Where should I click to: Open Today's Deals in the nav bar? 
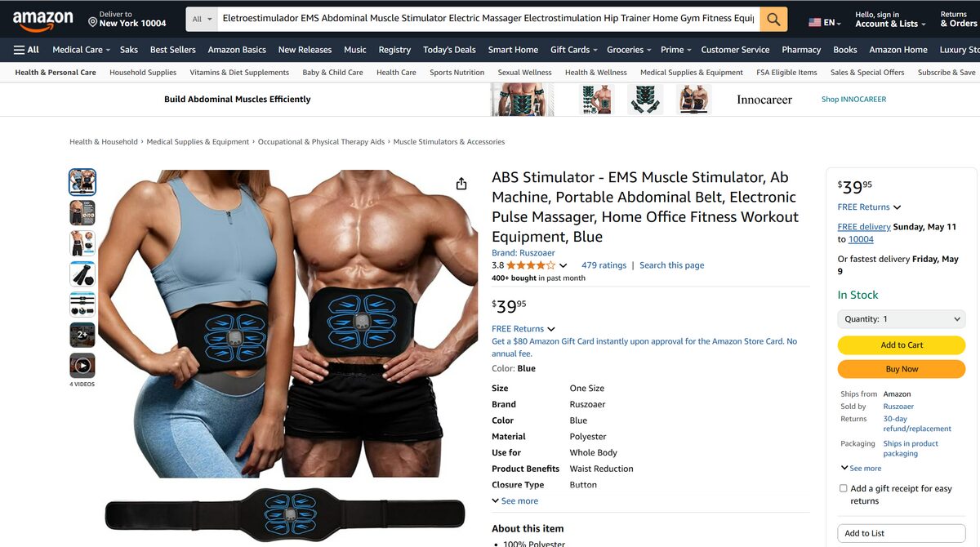(x=449, y=50)
